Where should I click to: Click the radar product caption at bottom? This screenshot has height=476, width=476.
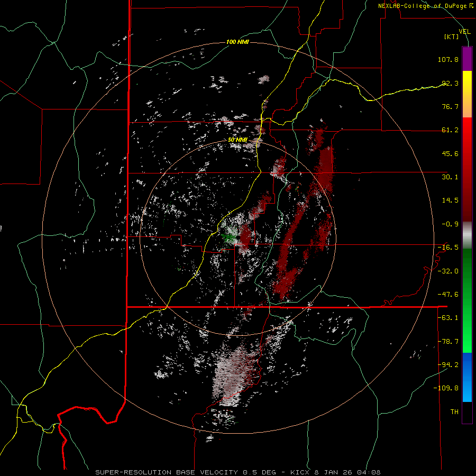click(x=237, y=472)
